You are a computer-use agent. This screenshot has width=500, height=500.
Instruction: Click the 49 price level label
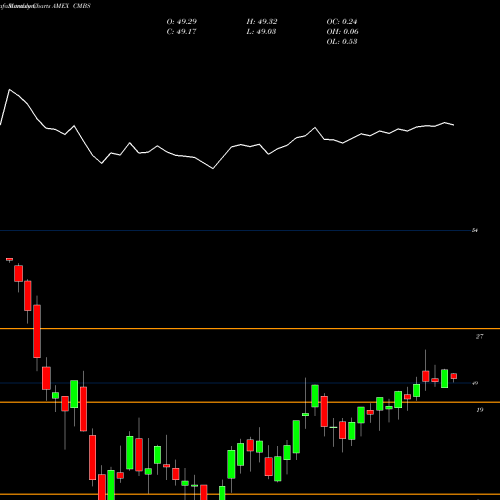tap(475, 383)
